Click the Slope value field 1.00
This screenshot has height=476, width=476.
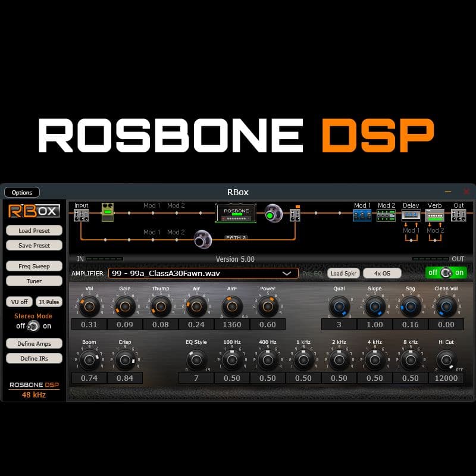[x=375, y=324]
